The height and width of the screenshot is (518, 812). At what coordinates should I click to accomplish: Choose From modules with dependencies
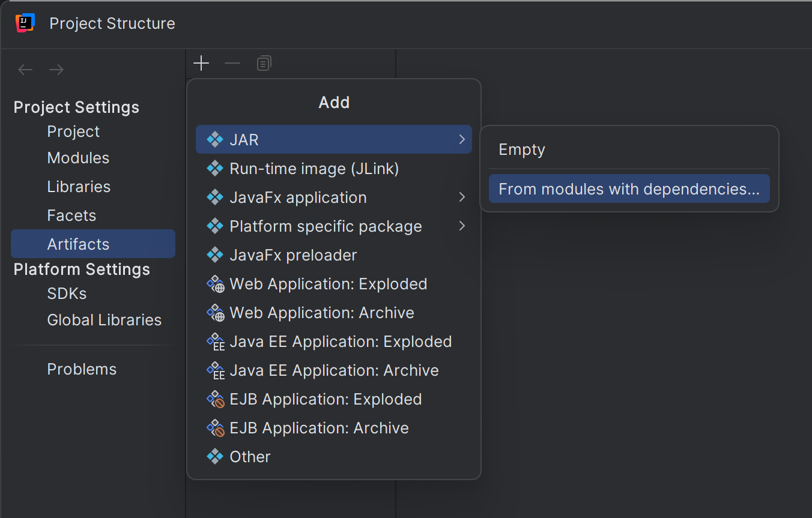click(629, 189)
